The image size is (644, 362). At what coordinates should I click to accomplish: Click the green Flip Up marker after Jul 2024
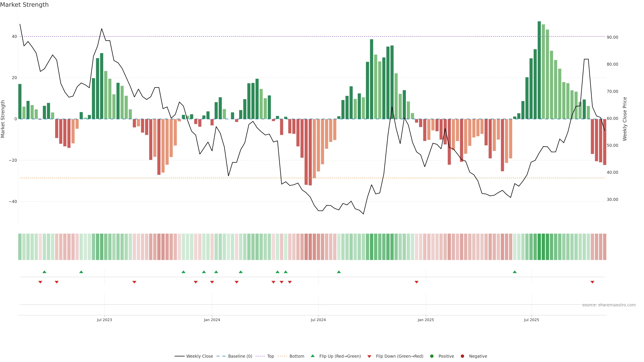pyautogui.click(x=339, y=272)
